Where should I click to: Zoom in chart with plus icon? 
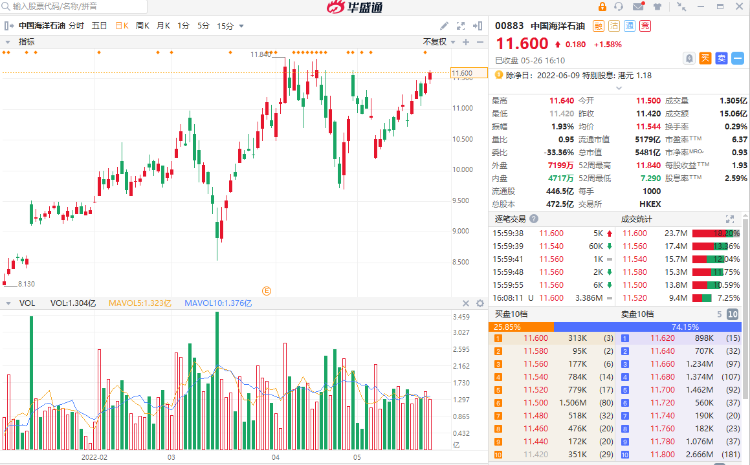pyautogui.click(x=466, y=42)
